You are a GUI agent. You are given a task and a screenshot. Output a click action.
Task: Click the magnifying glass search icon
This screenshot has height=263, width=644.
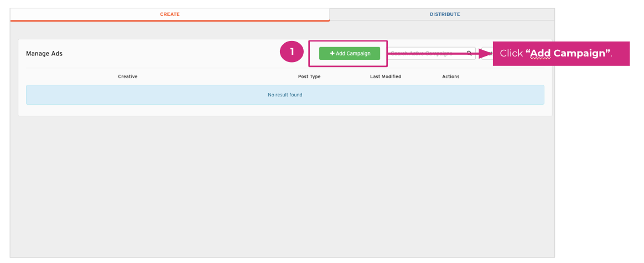click(469, 54)
